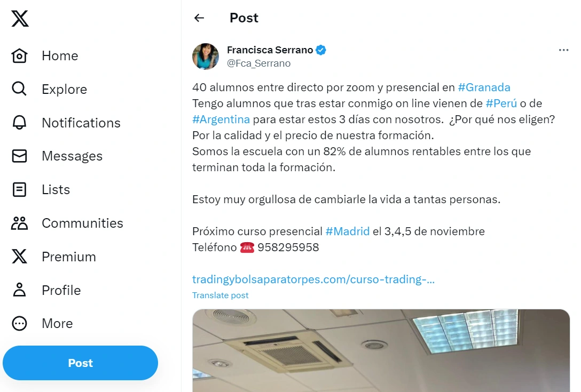This screenshot has width=581, height=392.
Task: Expand the More sidebar menu
Action: tap(19, 323)
